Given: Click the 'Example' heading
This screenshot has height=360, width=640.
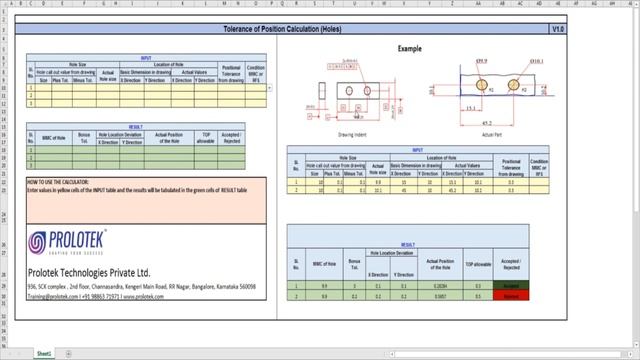Looking at the screenshot, I should click(x=409, y=49).
